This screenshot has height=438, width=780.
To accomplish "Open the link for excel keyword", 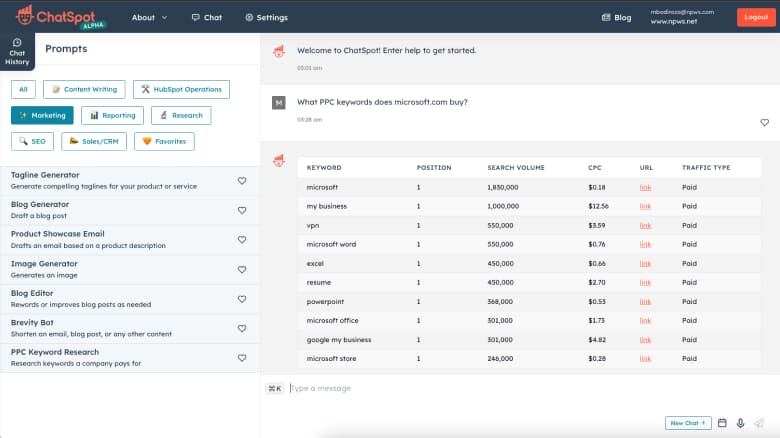I will point(645,263).
